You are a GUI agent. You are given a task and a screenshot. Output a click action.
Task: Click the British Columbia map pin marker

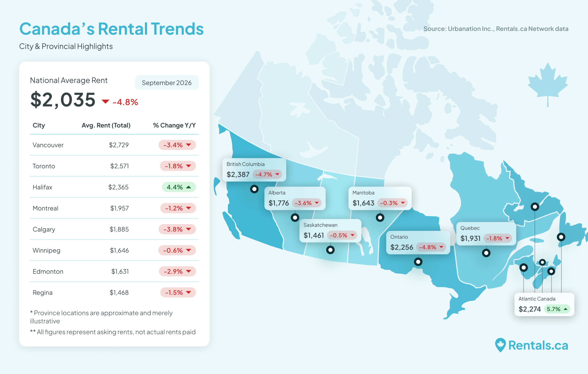(x=254, y=189)
